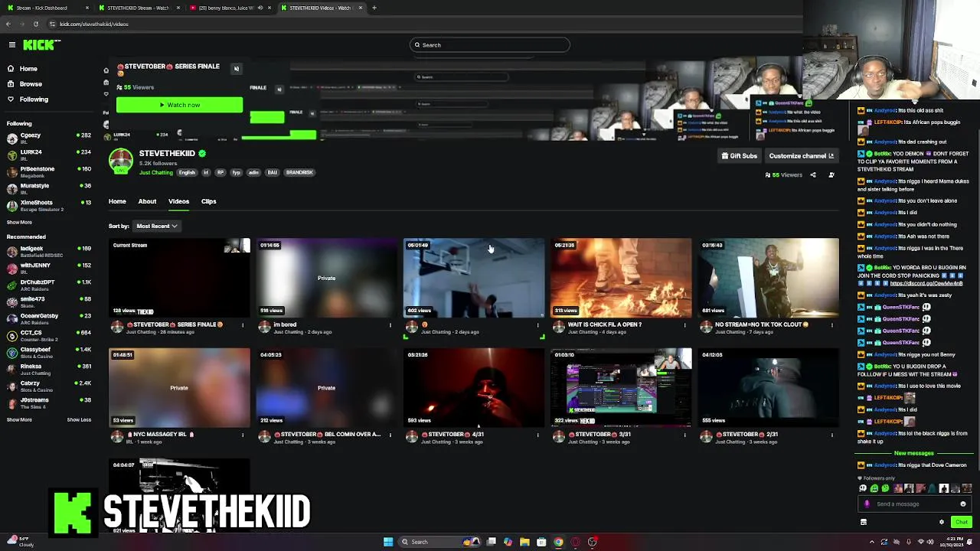Collapse Recommended with Show Less
This screenshot has width=980, height=551.
click(x=79, y=420)
